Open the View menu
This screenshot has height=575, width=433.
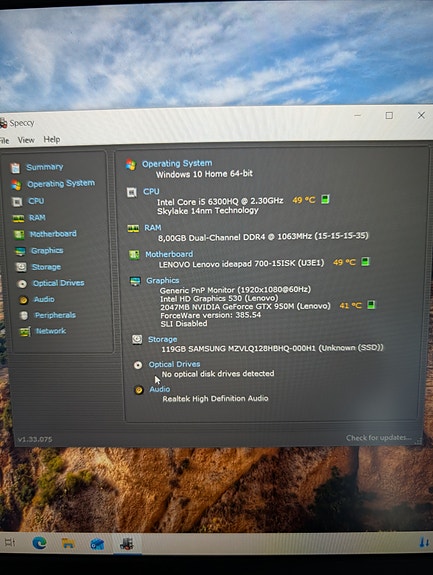(26, 140)
